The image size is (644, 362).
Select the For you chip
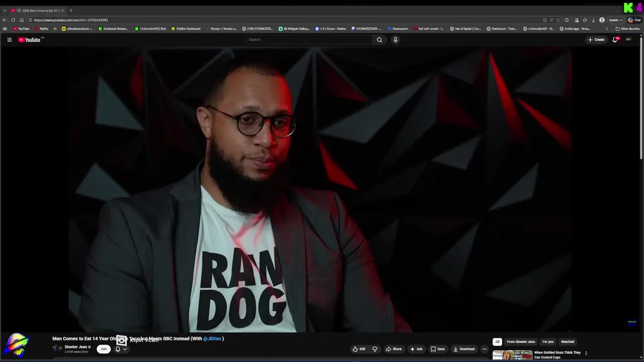click(548, 342)
